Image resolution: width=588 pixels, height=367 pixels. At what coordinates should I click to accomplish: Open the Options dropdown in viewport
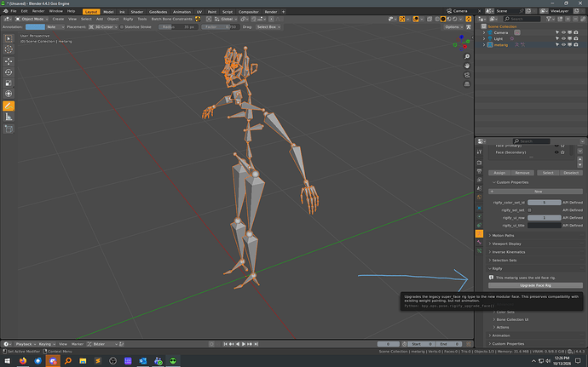[453, 27]
